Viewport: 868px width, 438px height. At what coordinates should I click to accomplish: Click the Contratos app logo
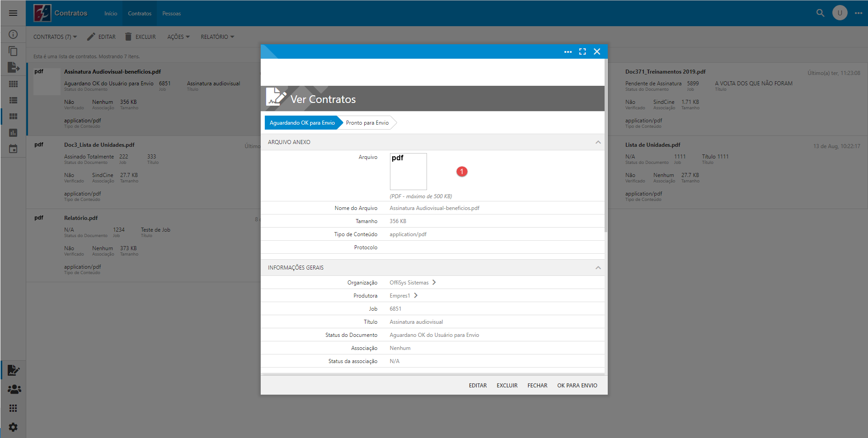pos(42,13)
